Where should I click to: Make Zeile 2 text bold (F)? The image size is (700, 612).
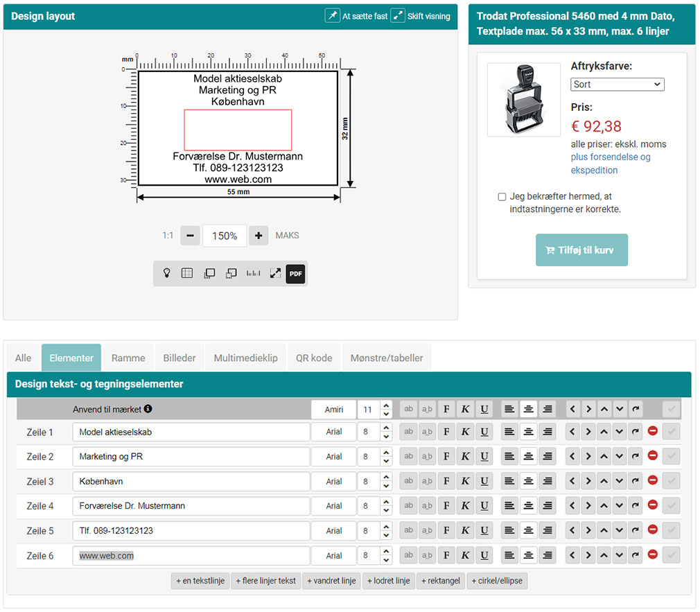446,457
